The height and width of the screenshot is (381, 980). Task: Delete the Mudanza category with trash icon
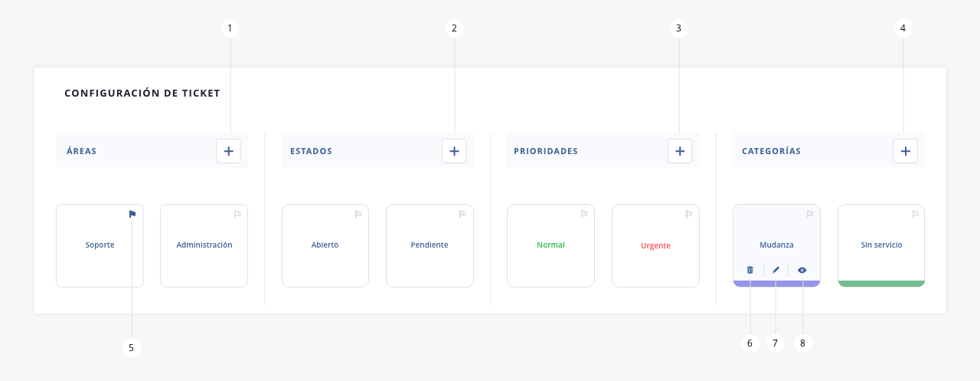click(750, 270)
